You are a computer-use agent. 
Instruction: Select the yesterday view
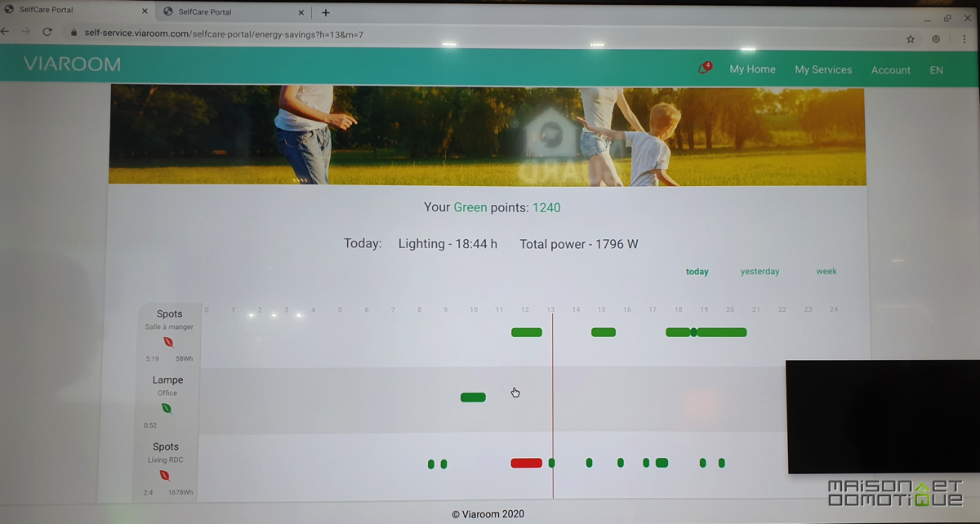pyautogui.click(x=759, y=272)
